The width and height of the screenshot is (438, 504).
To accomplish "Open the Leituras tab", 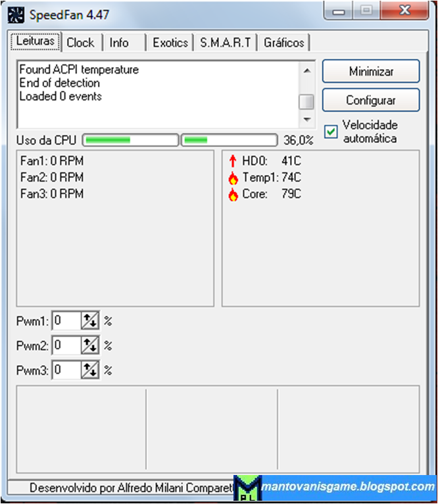I will [36, 41].
